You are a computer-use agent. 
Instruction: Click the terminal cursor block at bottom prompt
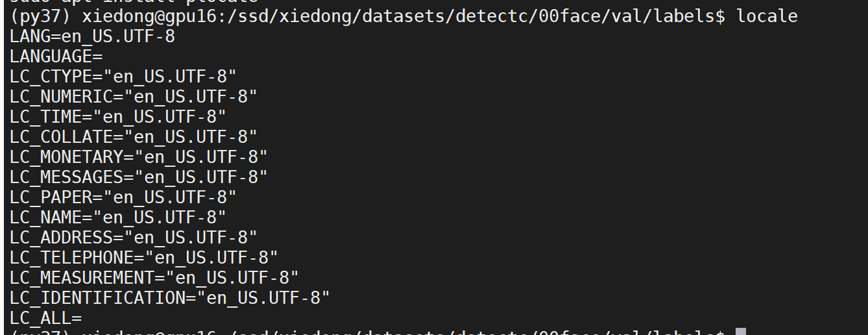tap(741, 331)
